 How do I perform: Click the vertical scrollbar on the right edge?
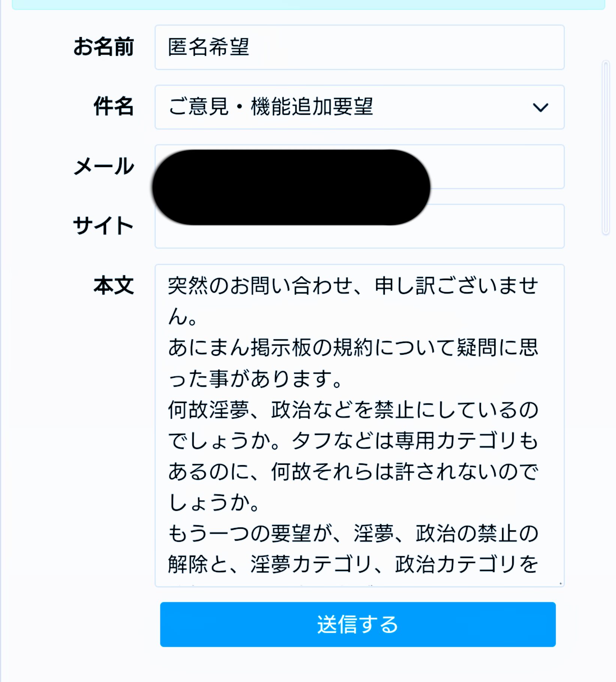(x=606, y=148)
